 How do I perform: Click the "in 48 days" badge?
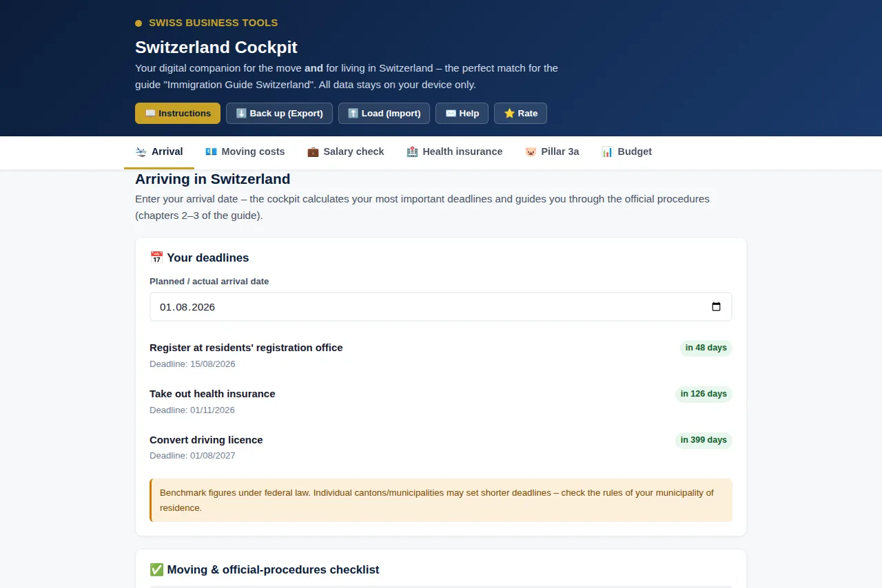click(x=706, y=348)
